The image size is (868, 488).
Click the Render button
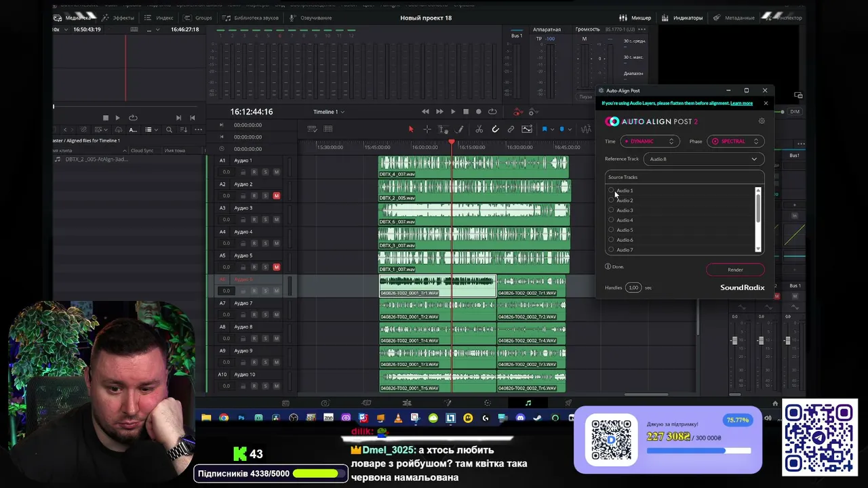[x=735, y=270]
